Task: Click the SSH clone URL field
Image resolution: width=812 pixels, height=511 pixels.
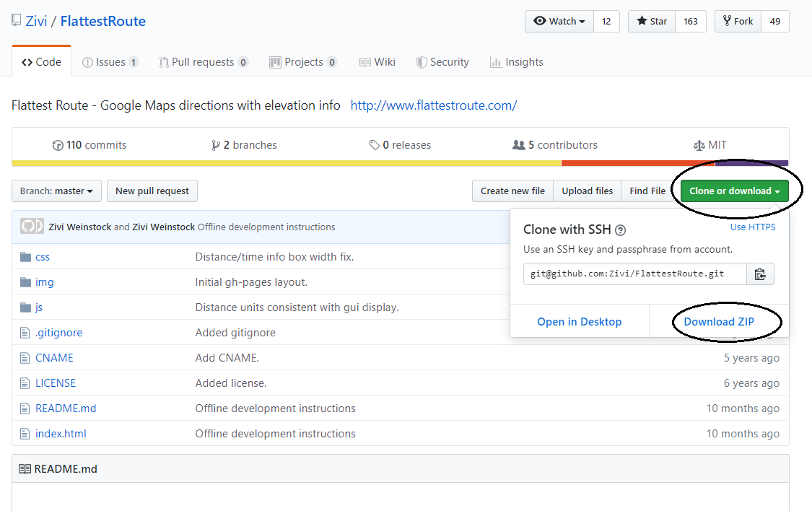Action: click(x=635, y=274)
